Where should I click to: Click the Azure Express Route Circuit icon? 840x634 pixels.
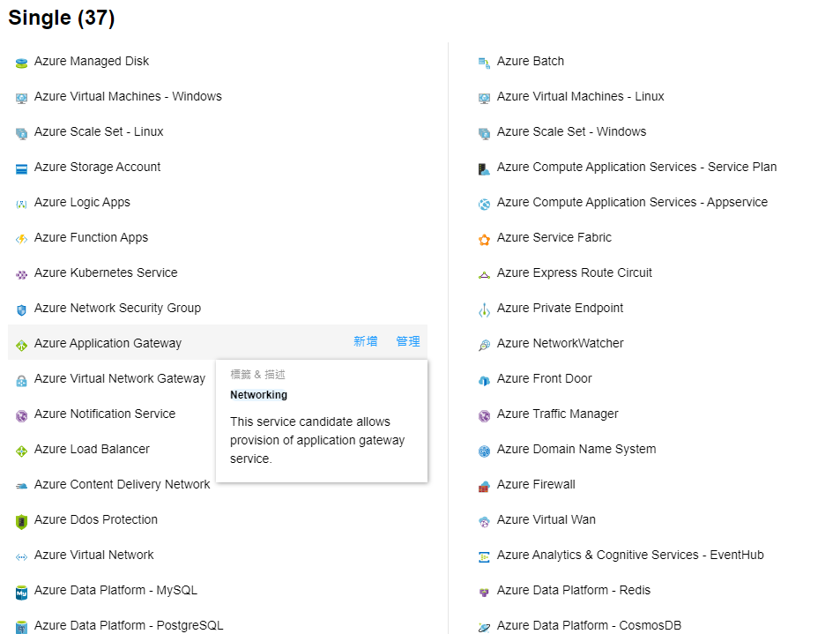tap(484, 275)
